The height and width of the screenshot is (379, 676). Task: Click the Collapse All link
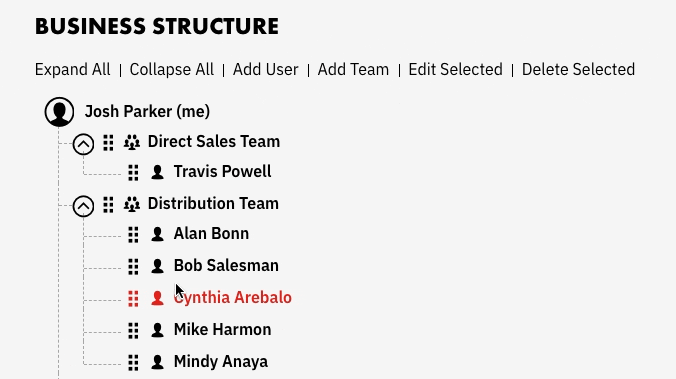[172, 69]
